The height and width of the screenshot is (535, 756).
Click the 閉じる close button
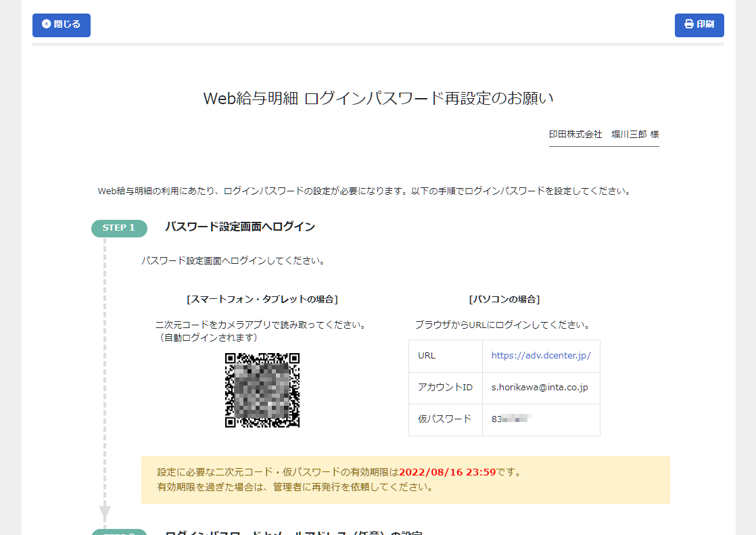(62, 25)
